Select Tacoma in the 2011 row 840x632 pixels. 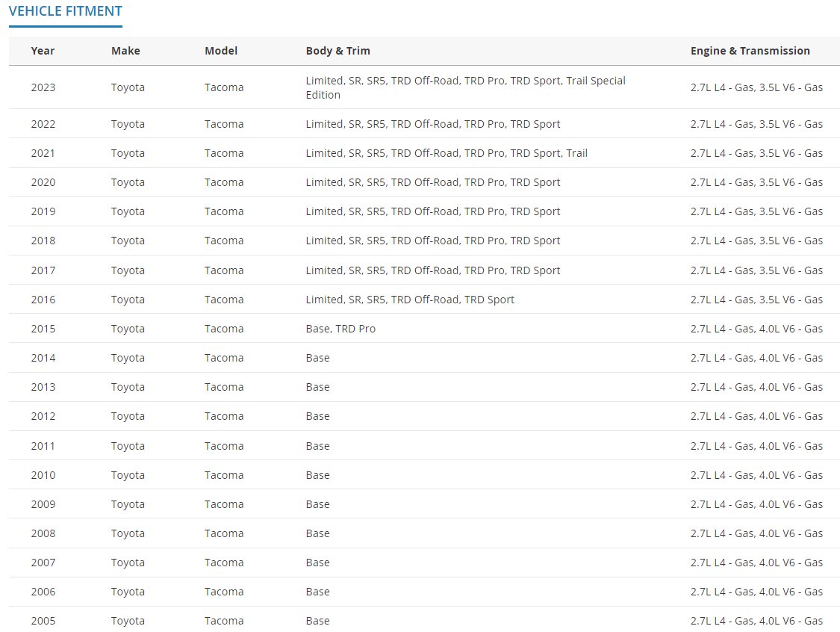(x=224, y=446)
